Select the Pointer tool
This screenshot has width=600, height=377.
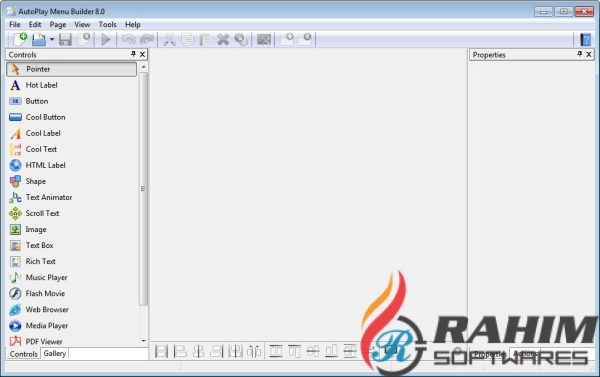(71, 69)
